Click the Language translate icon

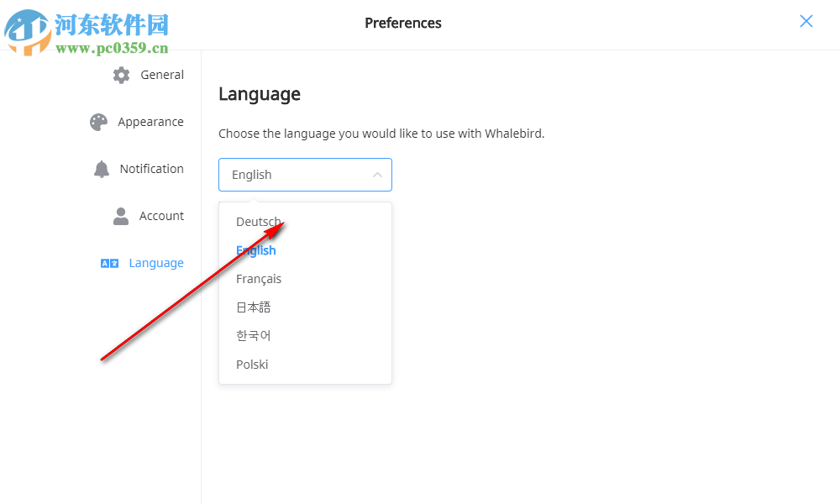pos(109,263)
